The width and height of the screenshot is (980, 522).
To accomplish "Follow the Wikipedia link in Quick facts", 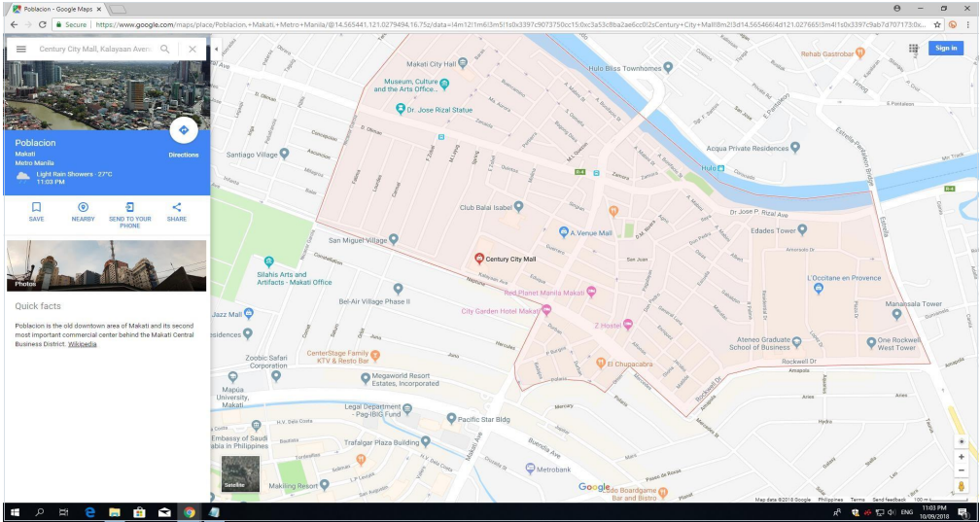I will [x=83, y=344].
